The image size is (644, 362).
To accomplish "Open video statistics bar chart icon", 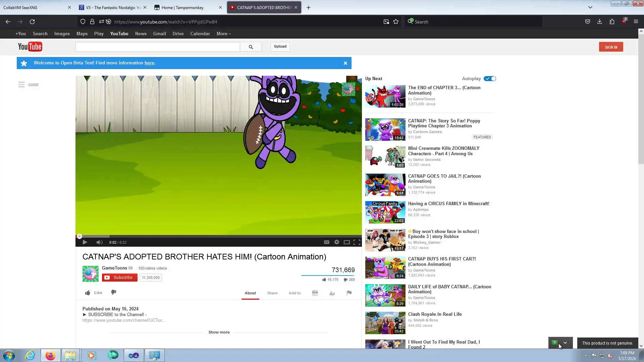I will [332, 293].
